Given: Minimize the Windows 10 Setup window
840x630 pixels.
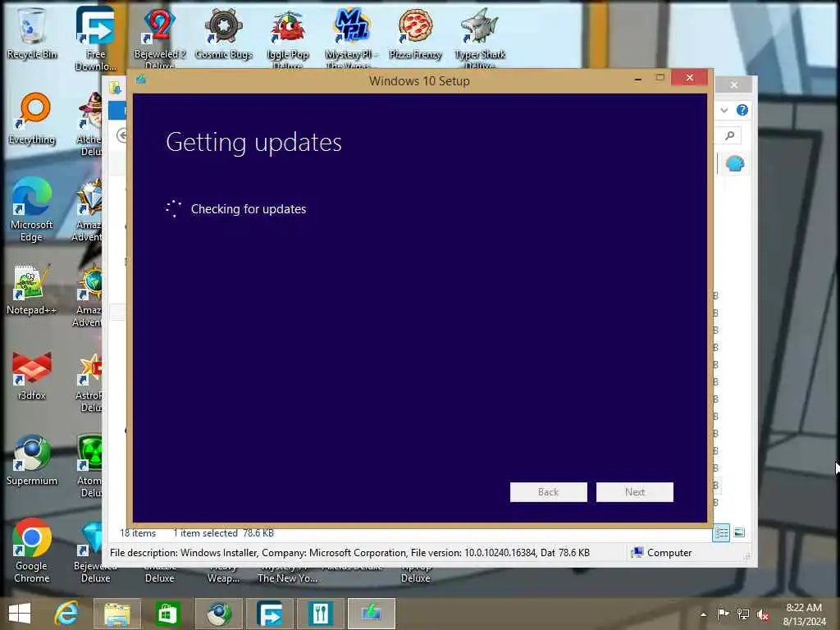Looking at the screenshot, I should pyautogui.click(x=637, y=79).
